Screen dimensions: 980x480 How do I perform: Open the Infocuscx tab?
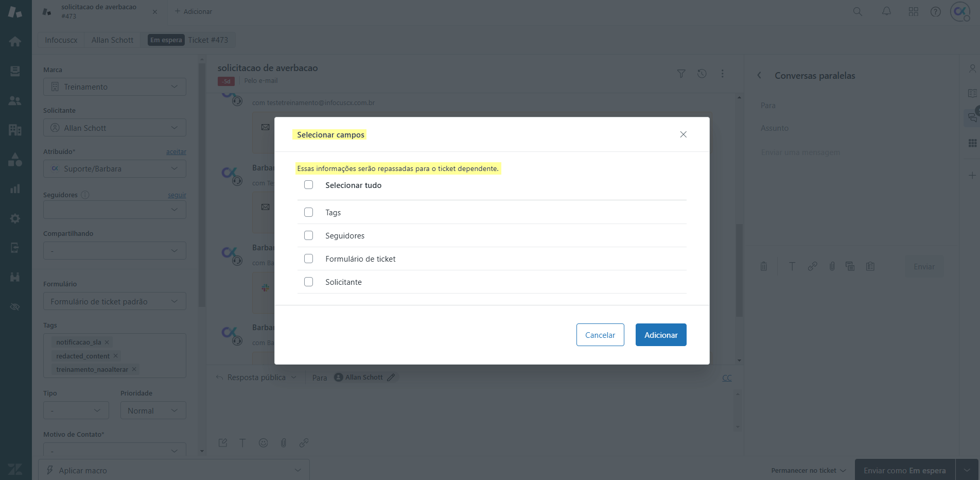pos(61,40)
